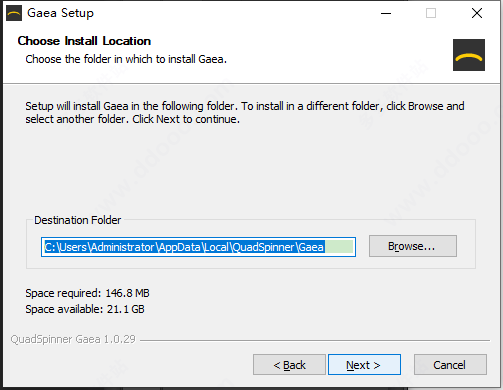
Task: Click the highlighted destination path text
Action: (x=184, y=247)
